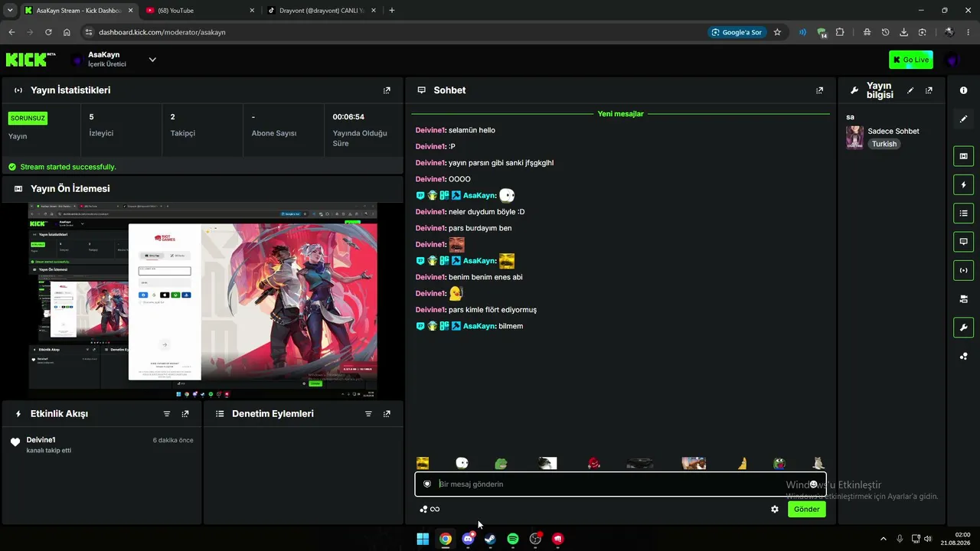Click the stream category thumbnail image
The width and height of the screenshot is (980, 551).
854,138
